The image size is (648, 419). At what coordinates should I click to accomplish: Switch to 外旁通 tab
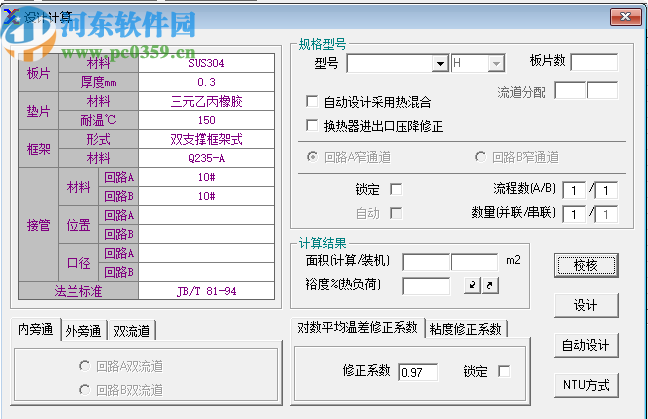click(84, 331)
